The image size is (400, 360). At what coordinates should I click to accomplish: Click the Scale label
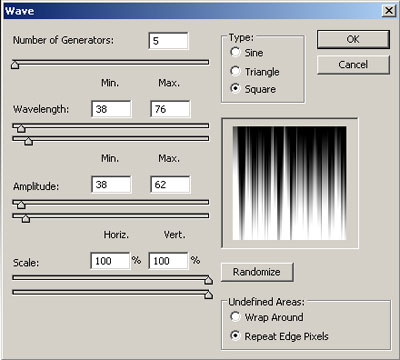(x=26, y=263)
